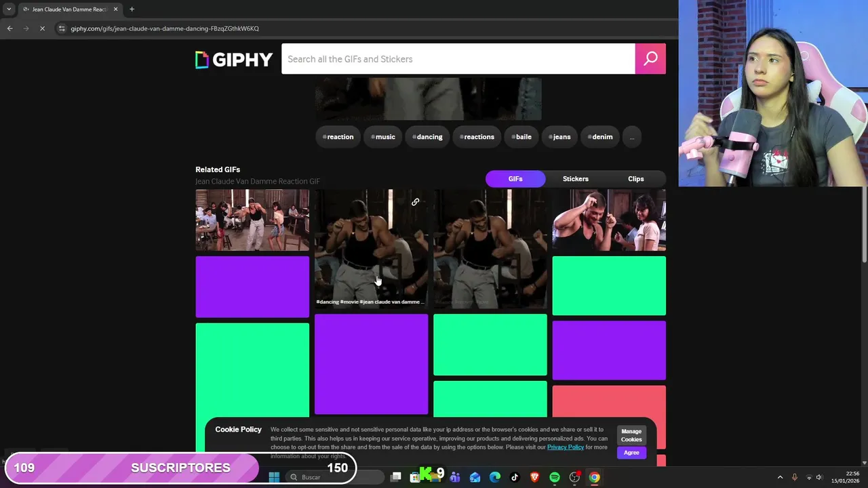
Task: Focus the GIPHY search field
Action: click(458, 59)
